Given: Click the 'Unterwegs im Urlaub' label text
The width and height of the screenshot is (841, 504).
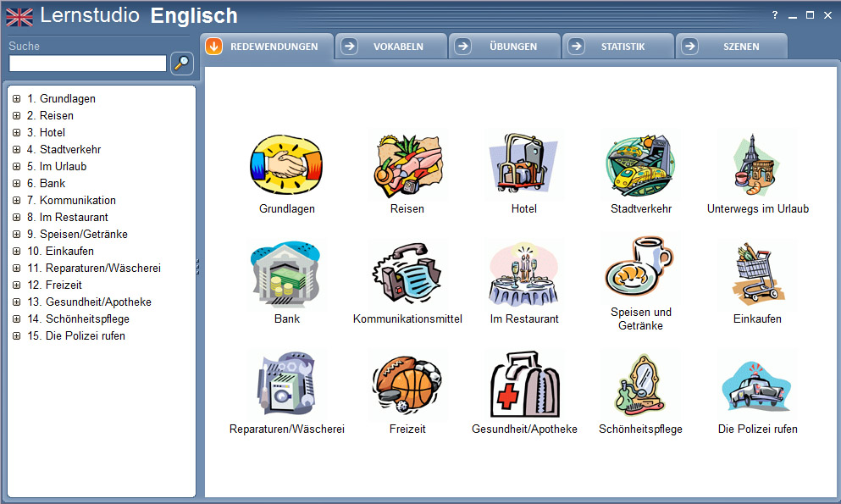Looking at the screenshot, I should tap(757, 208).
